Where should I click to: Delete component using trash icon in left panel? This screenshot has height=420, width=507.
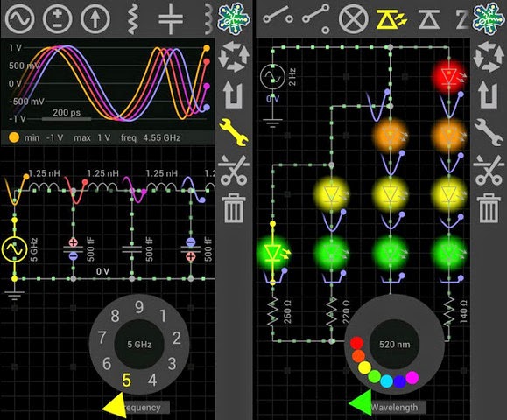[x=234, y=208]
